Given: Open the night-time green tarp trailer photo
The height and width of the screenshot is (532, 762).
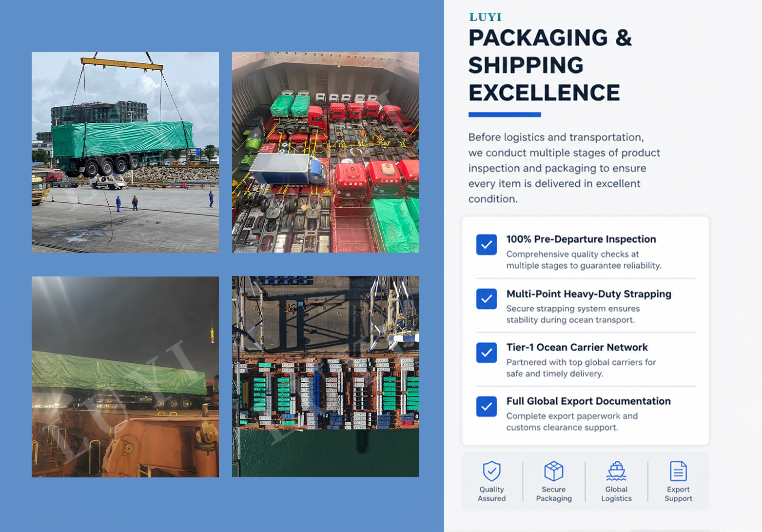Looking at the screenshot, I should (125, 377).
